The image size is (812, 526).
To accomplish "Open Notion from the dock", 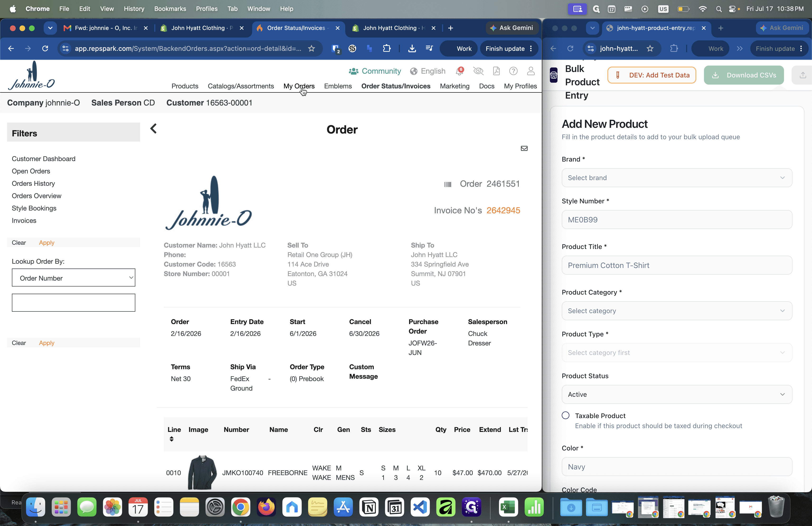I will (x=369, y=507).
